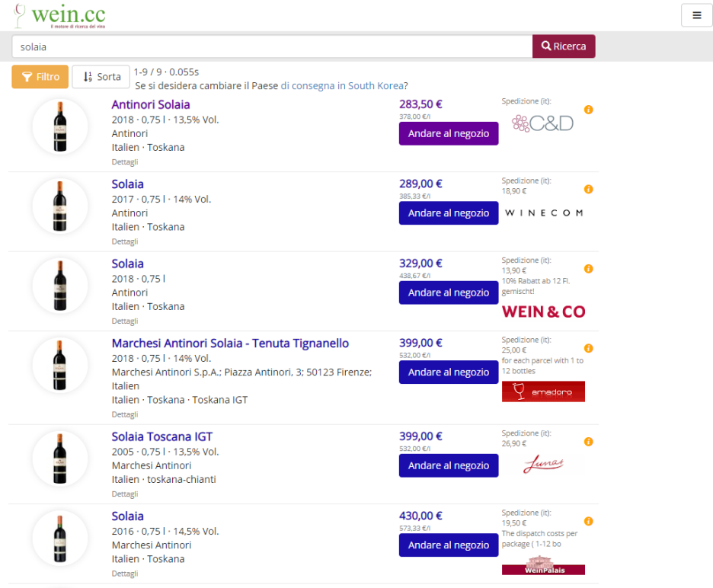Go to shop for Solaia Toscana IGT offer
This screenshot has height=588, width=713.
pos(449,465)
